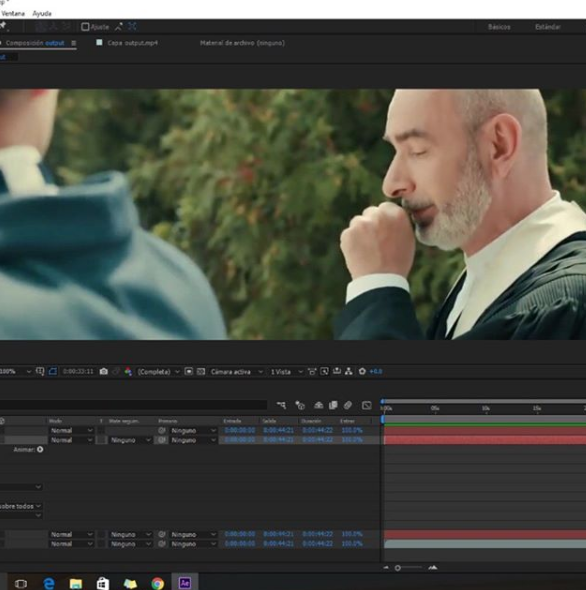Screen dimensions: 586x590
Task: Open the Ayuda menu
Action: click(x=42, y=14)
